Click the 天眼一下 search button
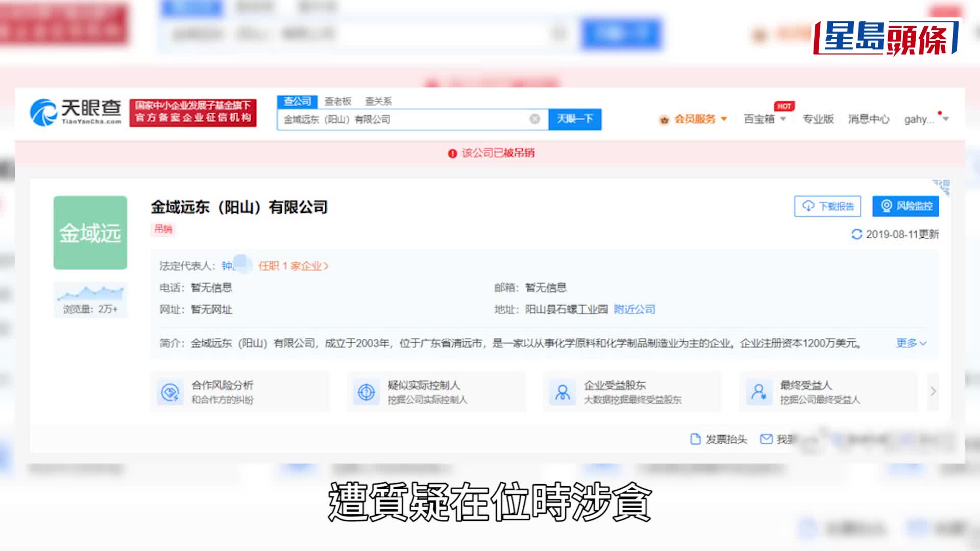This screenshot has height=551, width=980. [x=575, y=119]
